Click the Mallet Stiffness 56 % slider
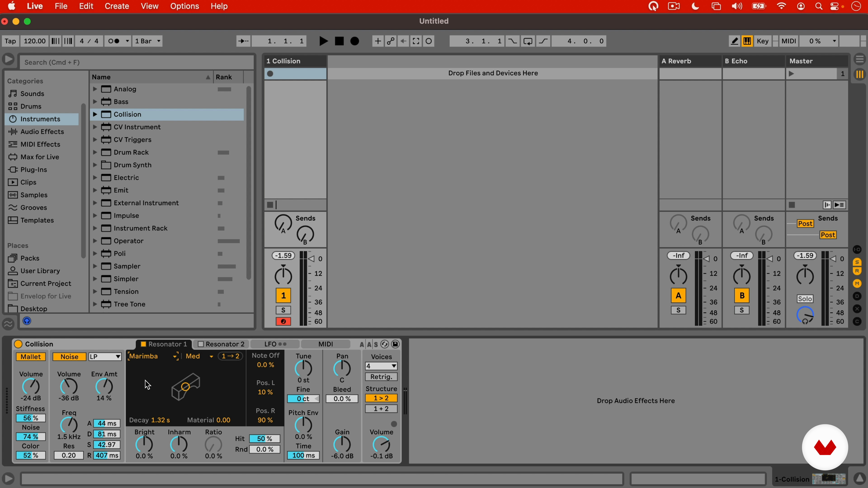 31,418
